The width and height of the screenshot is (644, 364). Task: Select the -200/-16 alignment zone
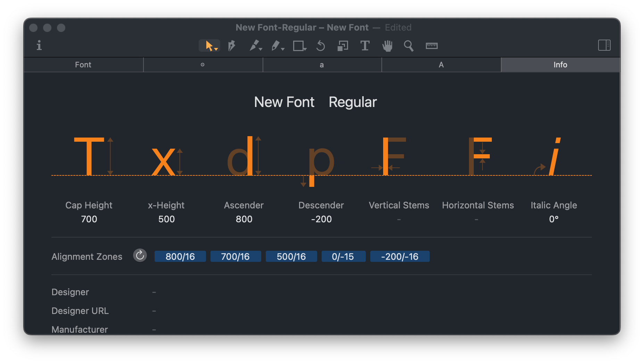point(400,256)
